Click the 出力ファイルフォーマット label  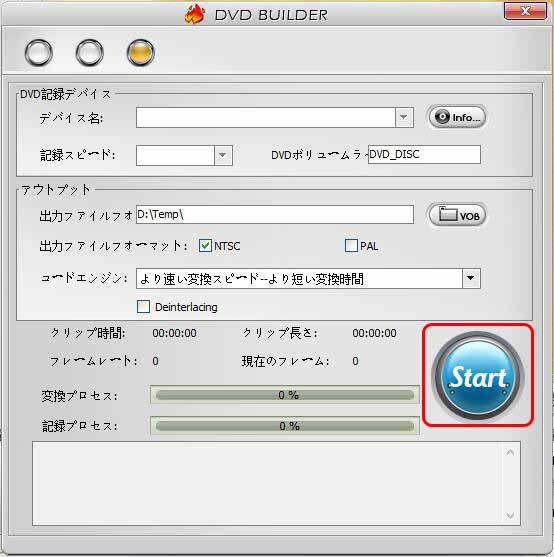point(113,246)
